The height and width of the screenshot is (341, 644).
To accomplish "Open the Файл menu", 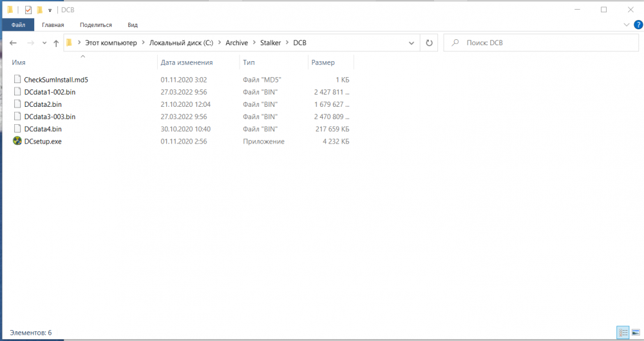I will (x=18, y=24).
